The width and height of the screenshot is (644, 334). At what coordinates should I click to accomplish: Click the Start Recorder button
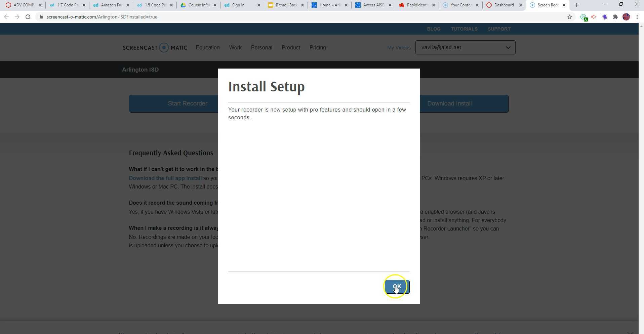[188, 103]
